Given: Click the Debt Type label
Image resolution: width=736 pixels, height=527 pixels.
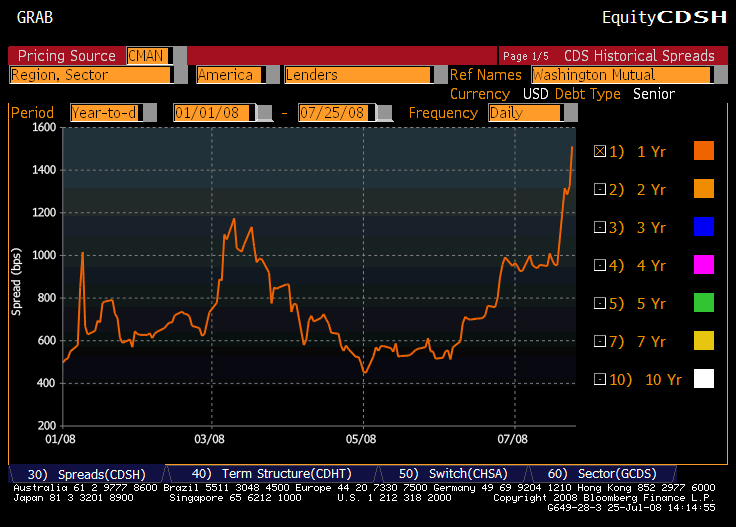Looking at the screenshot, I should point(588,94).
